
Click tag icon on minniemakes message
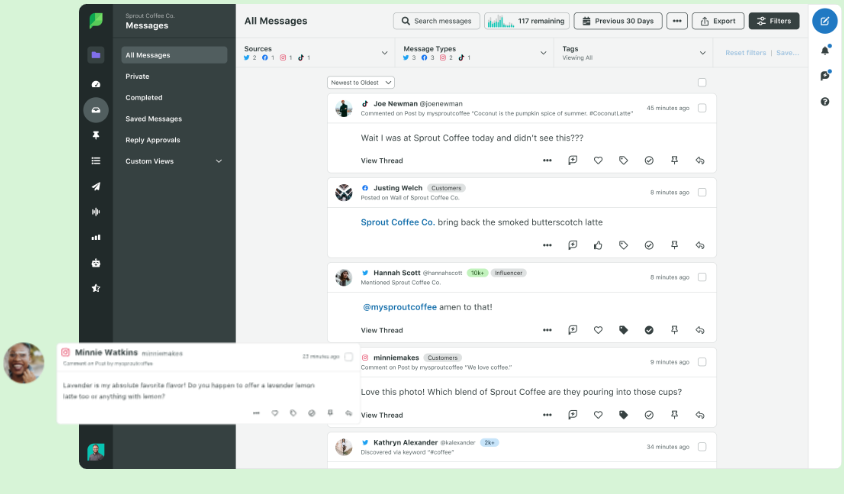[623, 415]
